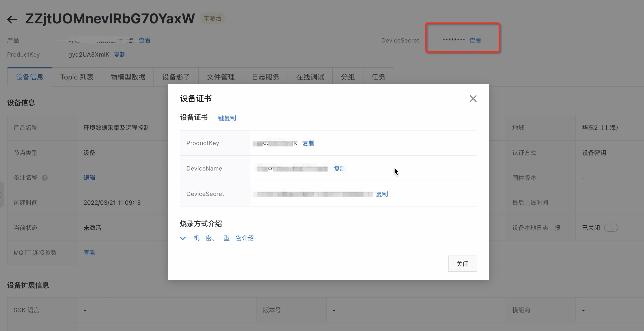Click the device name ZZjtUOMnevlRbG70YaxW title

click(x=110, y=19)
